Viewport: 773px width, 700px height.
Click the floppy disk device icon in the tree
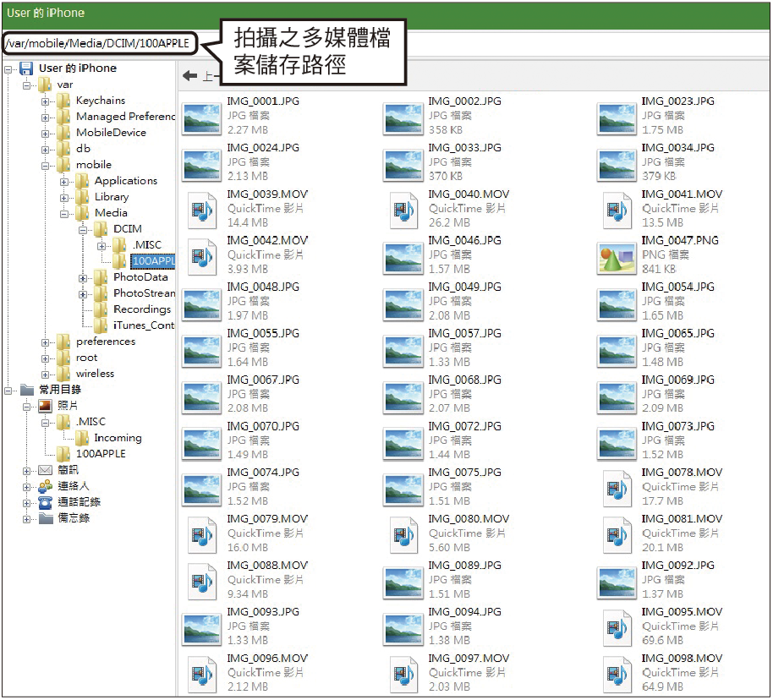(x=26, y=68)
